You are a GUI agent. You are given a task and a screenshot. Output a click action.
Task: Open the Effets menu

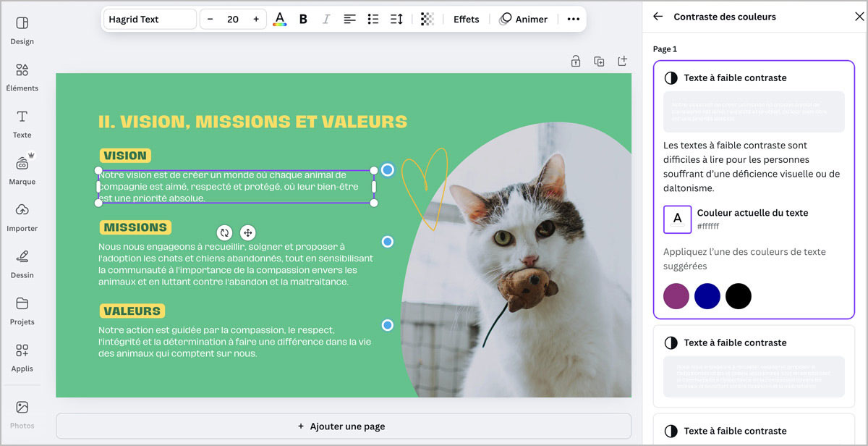(x=466, y=20)
